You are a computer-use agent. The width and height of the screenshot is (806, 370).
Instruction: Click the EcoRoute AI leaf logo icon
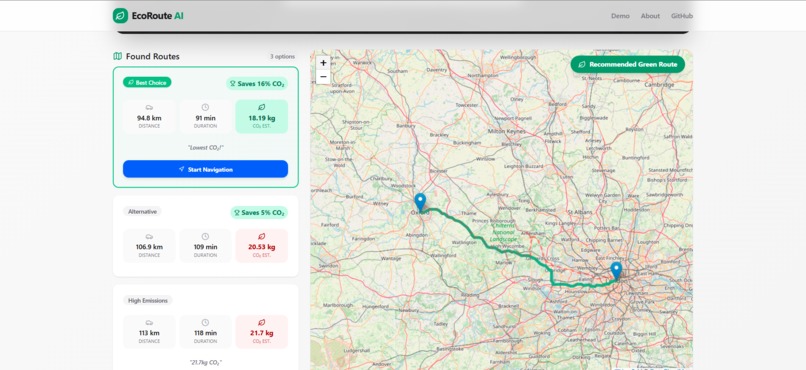[120, 15]
